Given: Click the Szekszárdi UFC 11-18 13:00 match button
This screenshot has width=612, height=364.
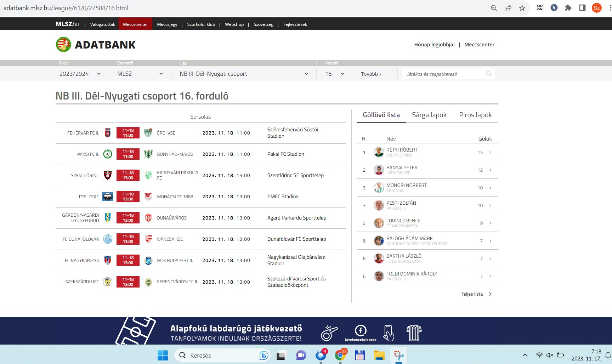Looking at the screenshot, I should [x=128, y=282].
